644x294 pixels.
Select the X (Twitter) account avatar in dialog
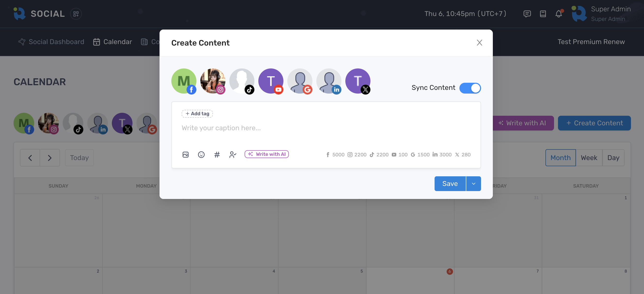(357, 81)
